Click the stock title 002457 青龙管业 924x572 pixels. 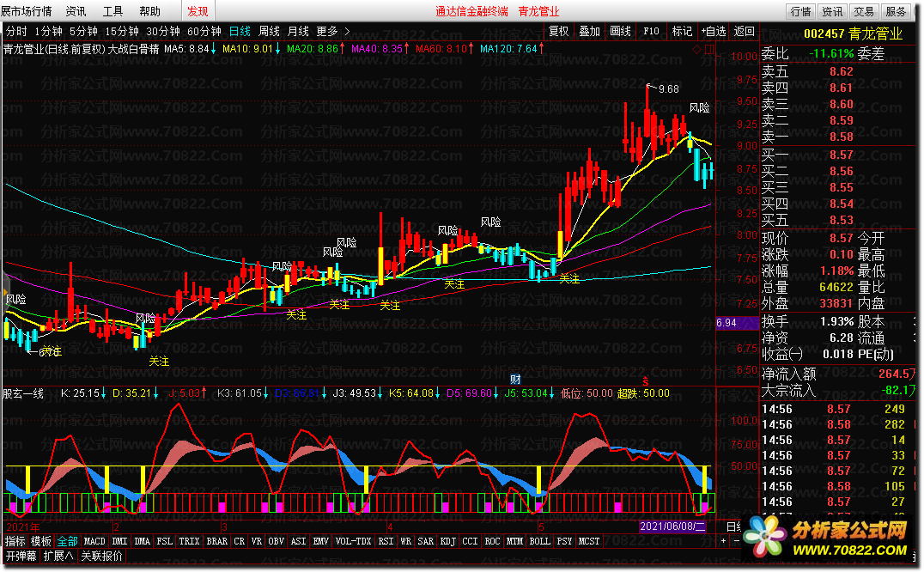pyautogui.click(x=853, y=33)
